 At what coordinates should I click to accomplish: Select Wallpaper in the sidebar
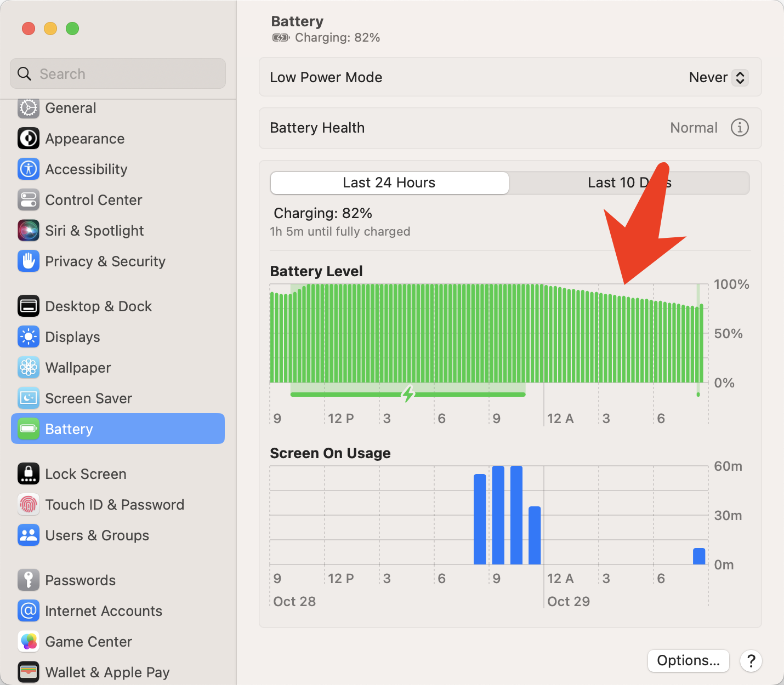click(x=78, y=368)
